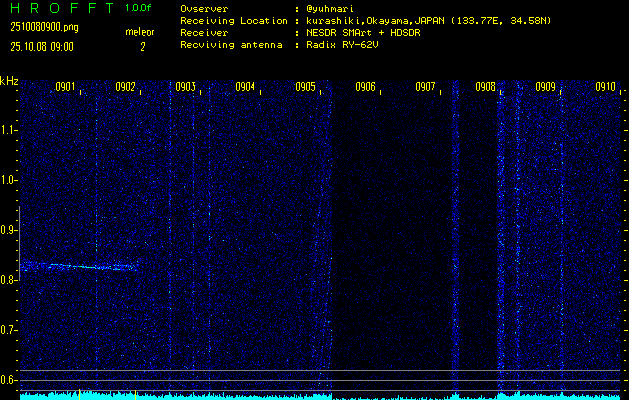The width and height of the screenshot is (629, 400).
Task: Select the 0910 time marker
Action: click(605, 87)
